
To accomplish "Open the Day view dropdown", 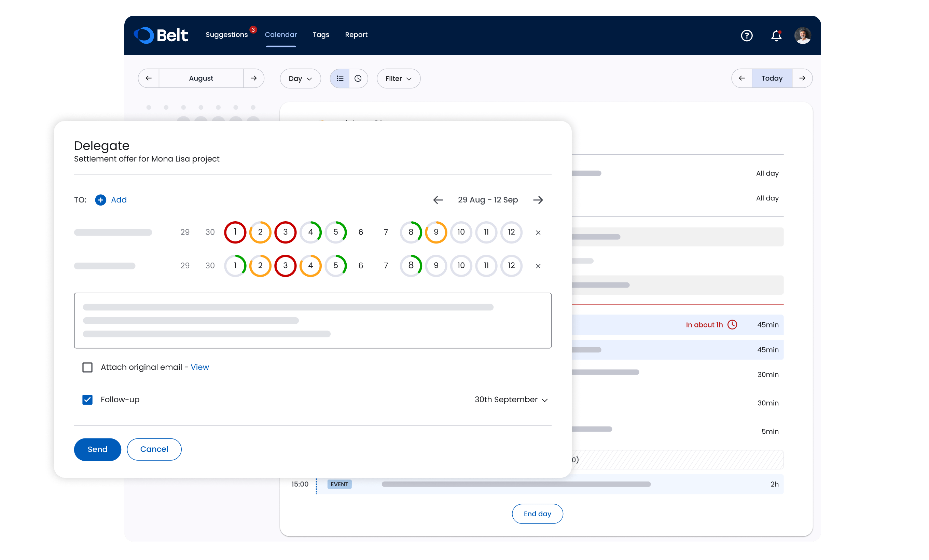I will click(300, 79).
